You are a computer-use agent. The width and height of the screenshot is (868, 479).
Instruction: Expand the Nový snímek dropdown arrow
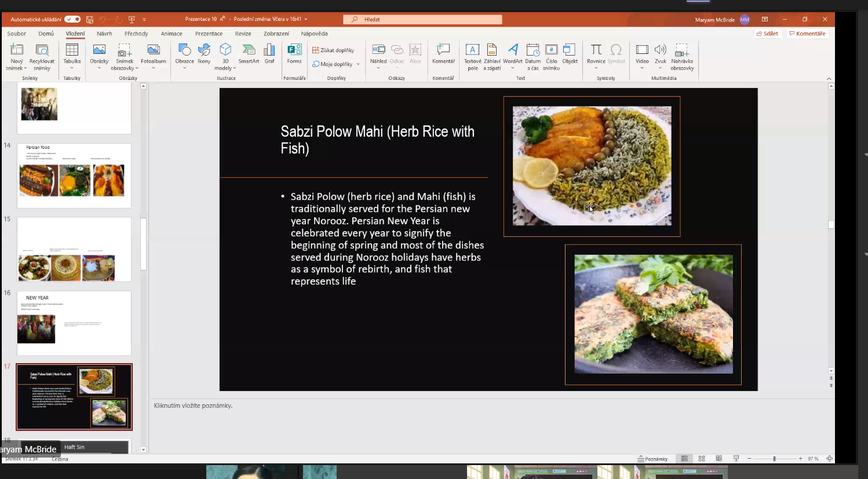point(25,68)
